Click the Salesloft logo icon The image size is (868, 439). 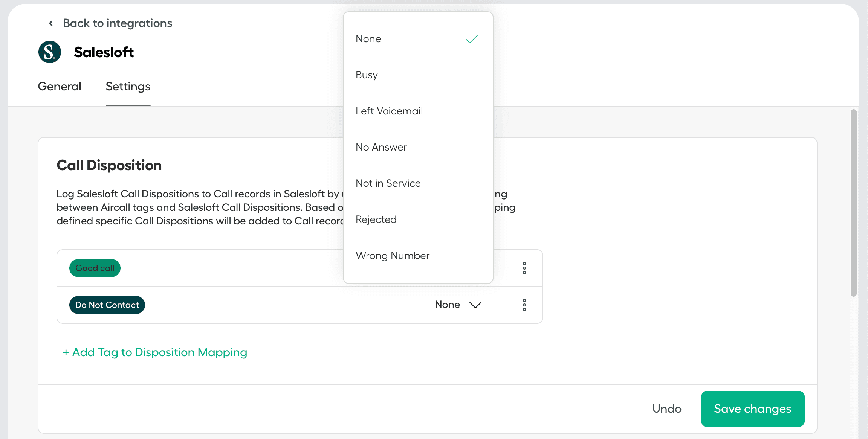click(x=50, y=52)
